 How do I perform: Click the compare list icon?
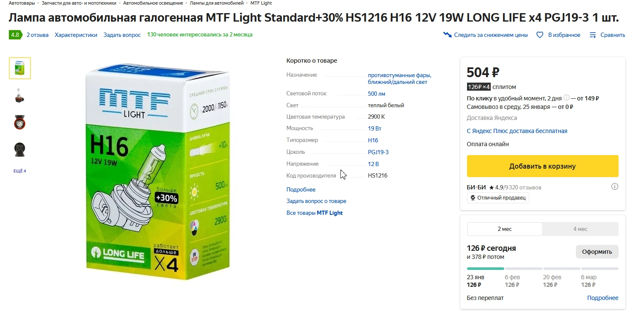(x=593, y=35)
